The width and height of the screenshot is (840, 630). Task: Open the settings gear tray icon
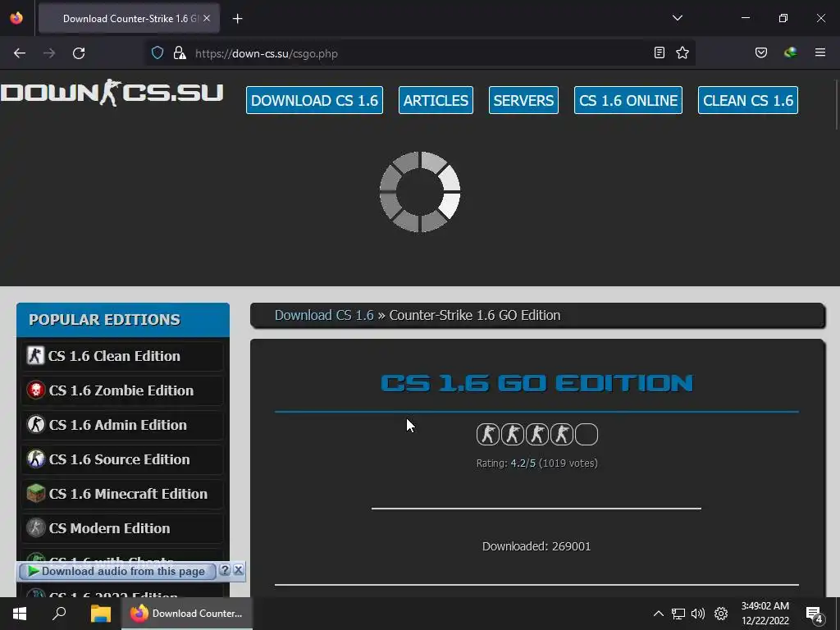[721, 614]
